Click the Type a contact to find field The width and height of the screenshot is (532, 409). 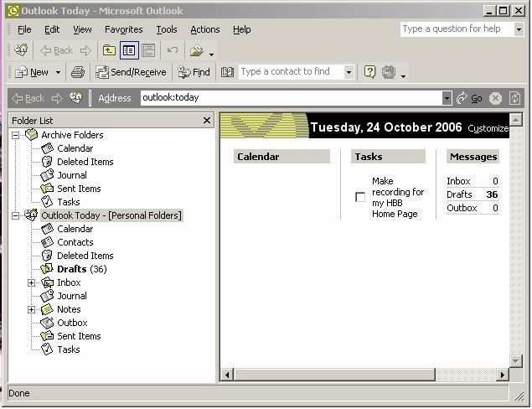coord(291,71)
